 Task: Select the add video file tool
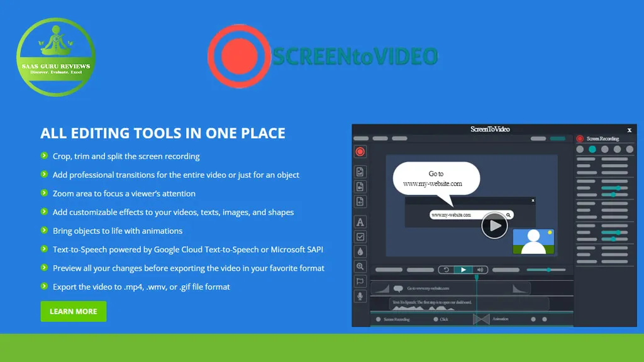point(360,187)
